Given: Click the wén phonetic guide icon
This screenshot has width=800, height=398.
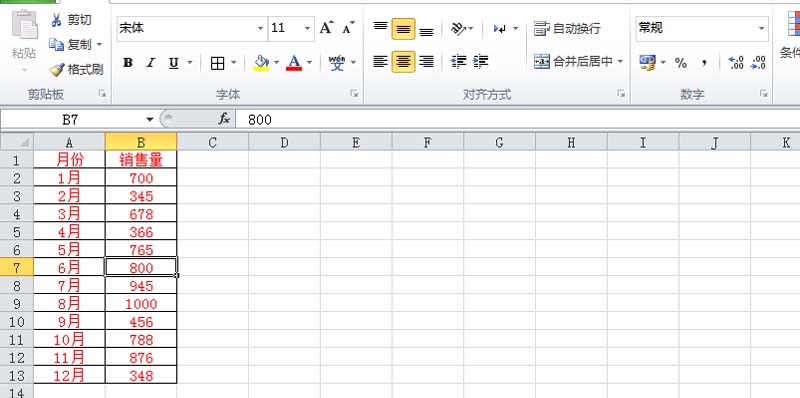Looking at the screenshot, I should pos(337,63).
